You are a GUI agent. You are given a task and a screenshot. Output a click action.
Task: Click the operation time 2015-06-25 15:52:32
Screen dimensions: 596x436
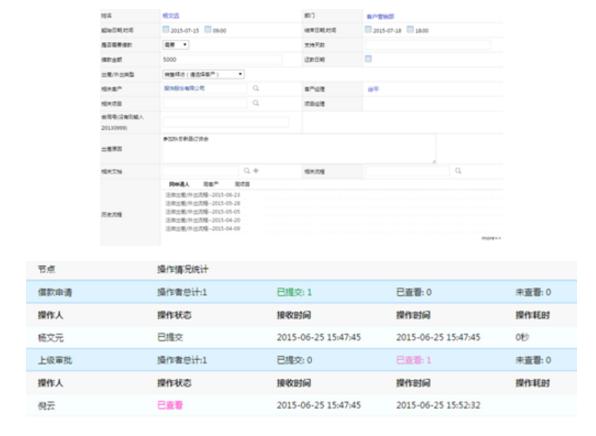[x=438, y=405]
